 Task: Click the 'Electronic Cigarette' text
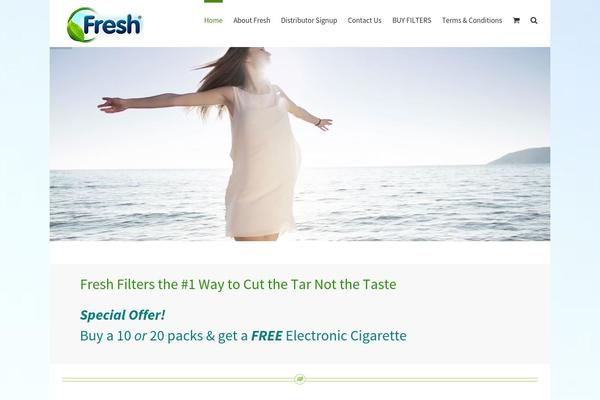[x=346, y=336]
